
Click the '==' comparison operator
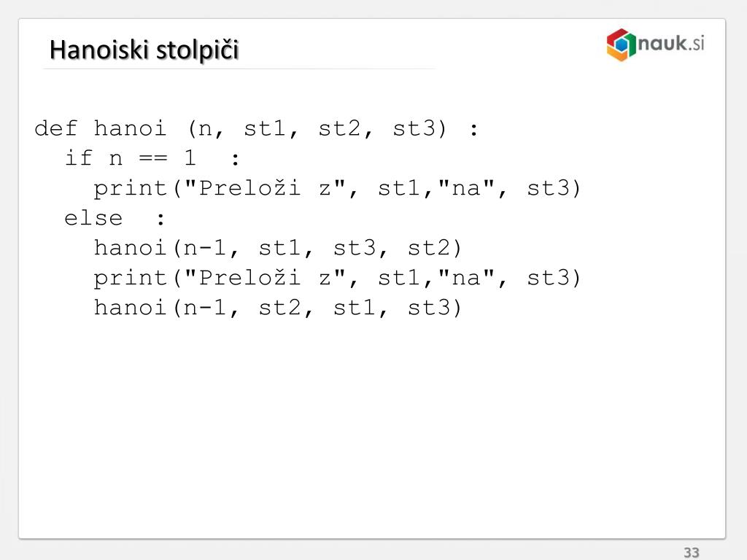(x=153, y=158)
